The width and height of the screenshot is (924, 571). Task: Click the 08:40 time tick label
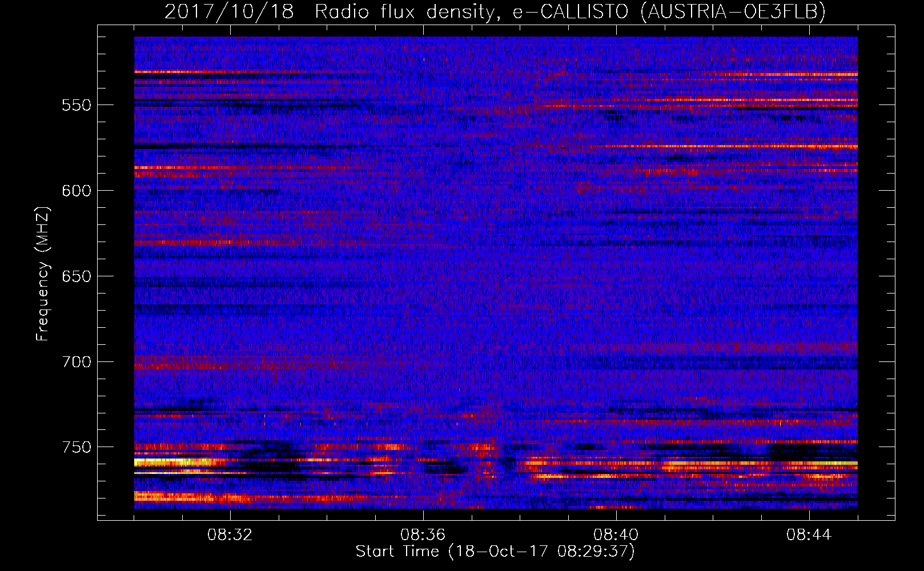[616, 535]
